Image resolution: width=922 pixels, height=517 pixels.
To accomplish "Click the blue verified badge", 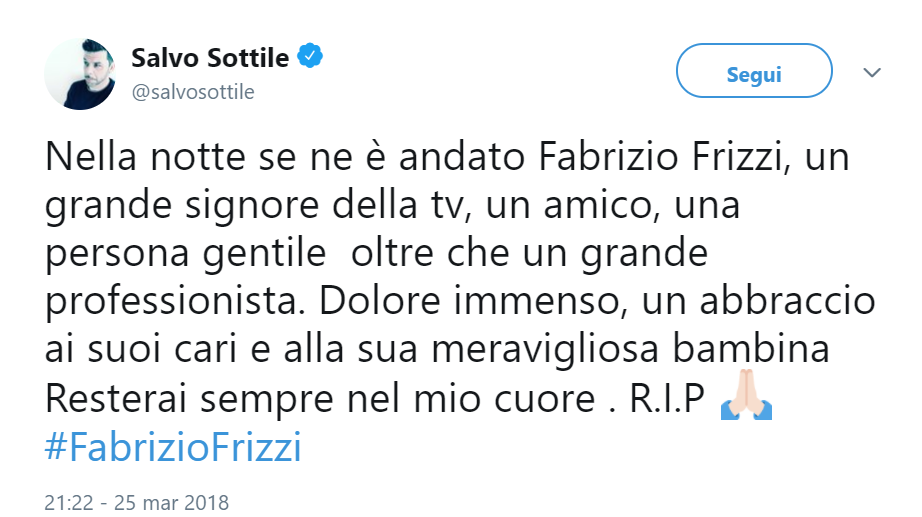I will (313, 57).
